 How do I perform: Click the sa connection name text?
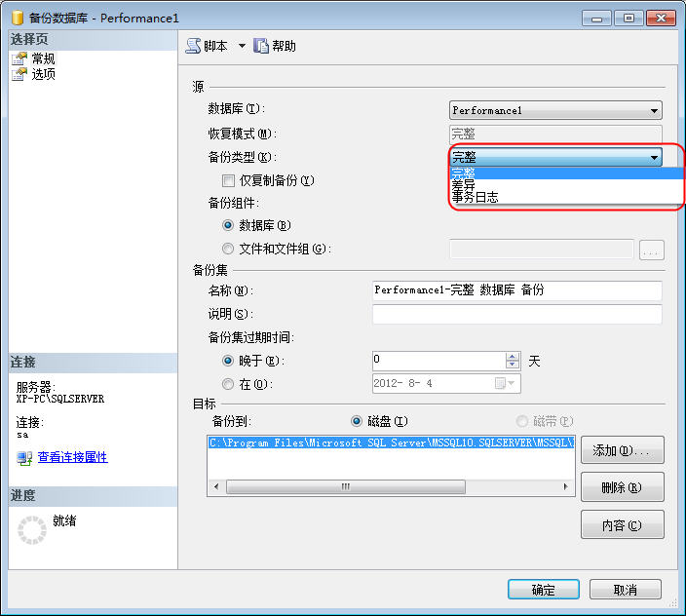coord(22,435)
